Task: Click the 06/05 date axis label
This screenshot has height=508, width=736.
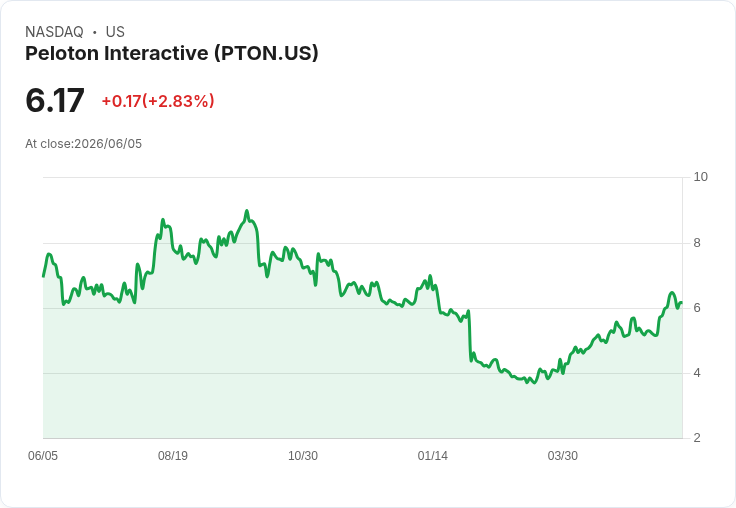Action: point(43,455)
